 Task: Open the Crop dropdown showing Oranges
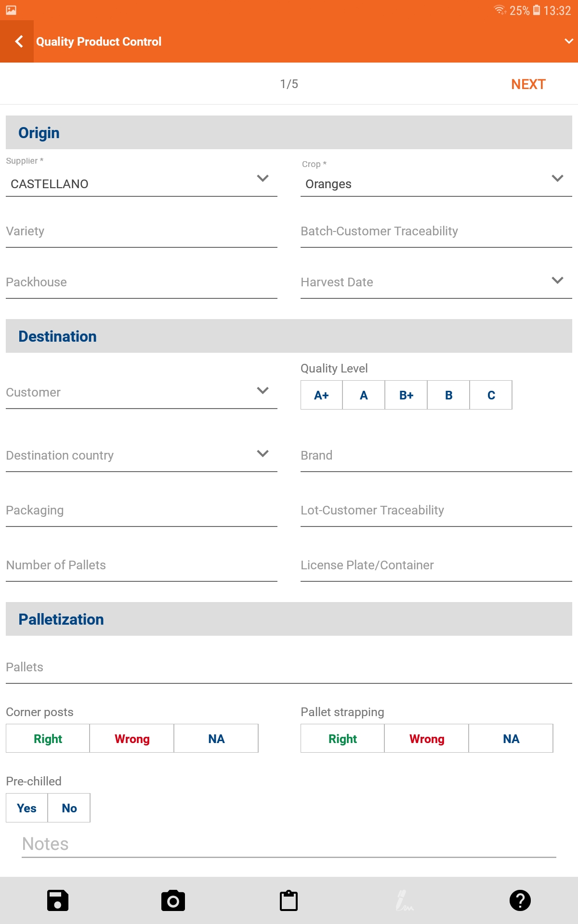(x=436, y=183)
